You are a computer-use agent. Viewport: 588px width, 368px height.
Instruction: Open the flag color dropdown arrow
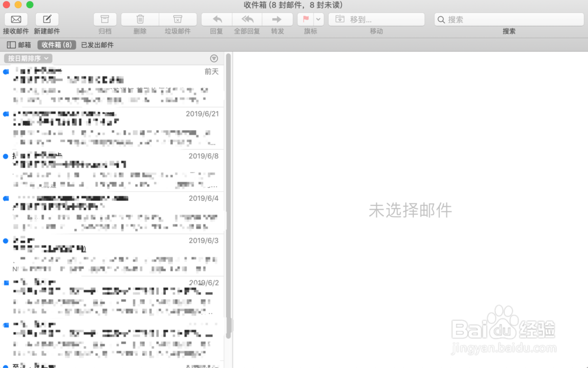[318, 19]
